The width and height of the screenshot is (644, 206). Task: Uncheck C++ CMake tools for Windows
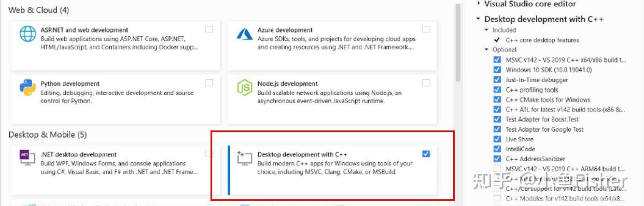tap(497, 99)
